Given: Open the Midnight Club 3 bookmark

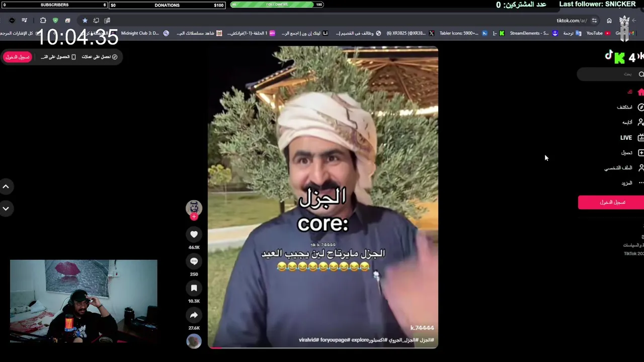Looking at the screenshot, I should pyautogui.click(x=145, y=33).
